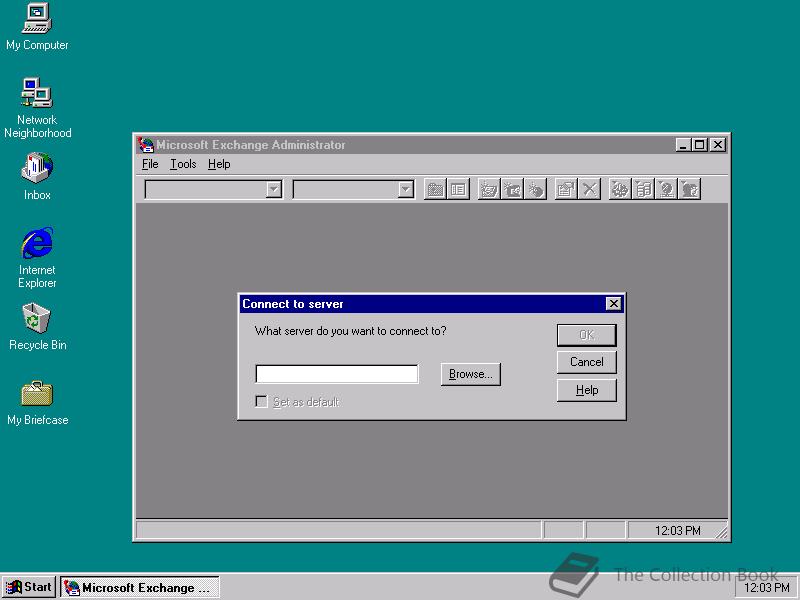The image size is (800, 600).
Task: Maximize the Exchange Administrator window
Action: point(700,145)
